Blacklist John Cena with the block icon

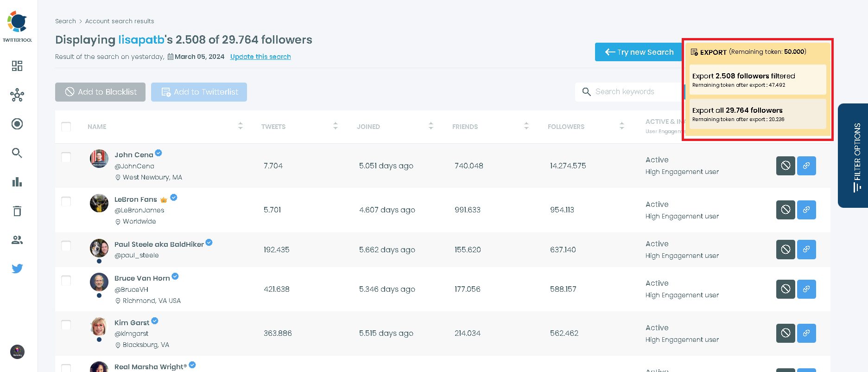[x=786, y=166]
